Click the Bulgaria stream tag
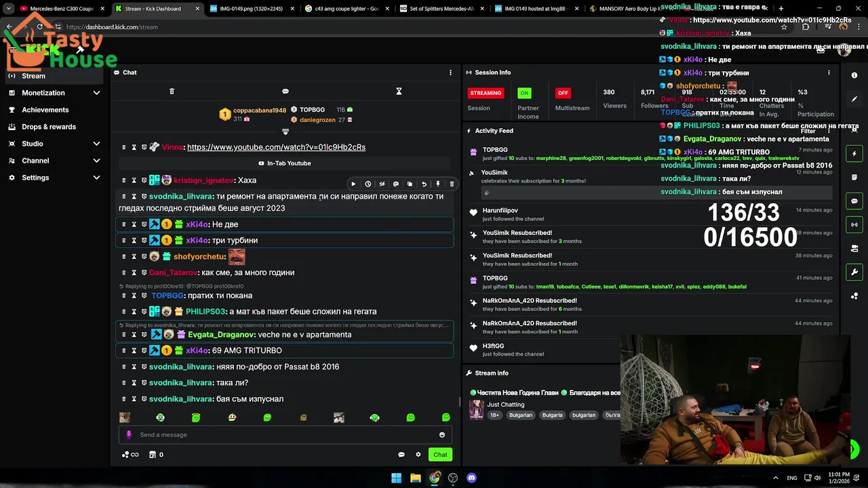The height and width of the screenshot is (488, 868). click(x=552, y=415)
